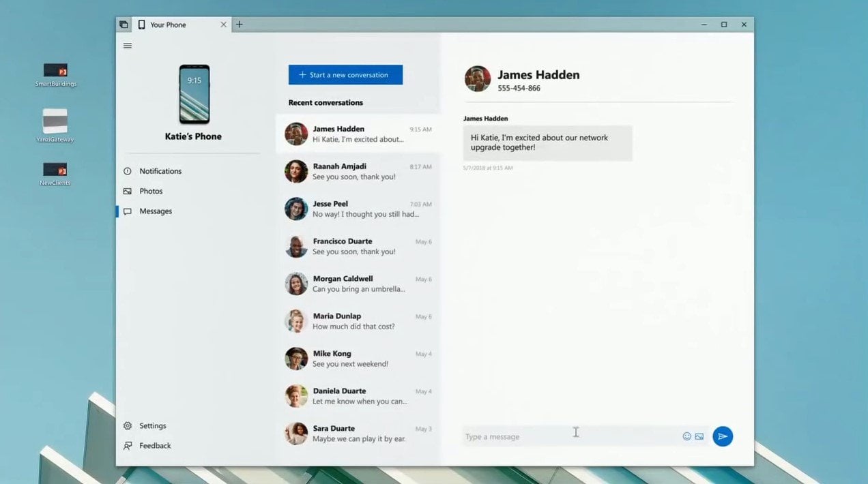Click the tab overview icon in title bar

pos(124,25)
